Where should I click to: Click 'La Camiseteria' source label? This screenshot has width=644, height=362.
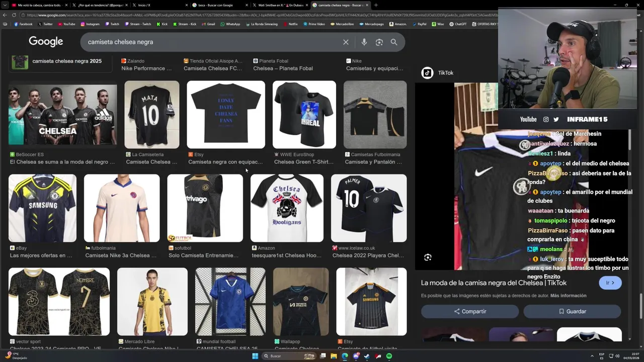tap(147, 154)
